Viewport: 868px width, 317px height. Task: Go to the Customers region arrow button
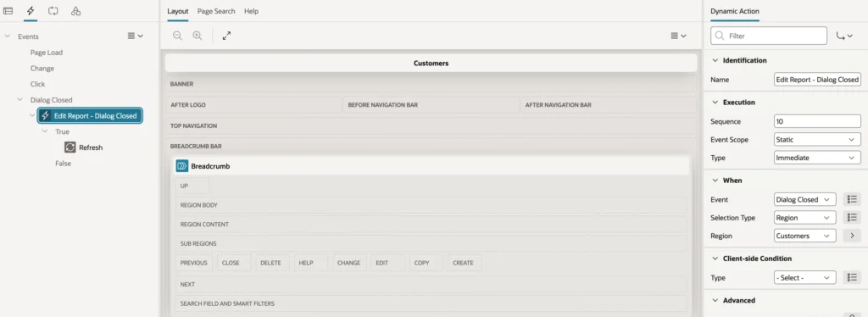(852, 236)
